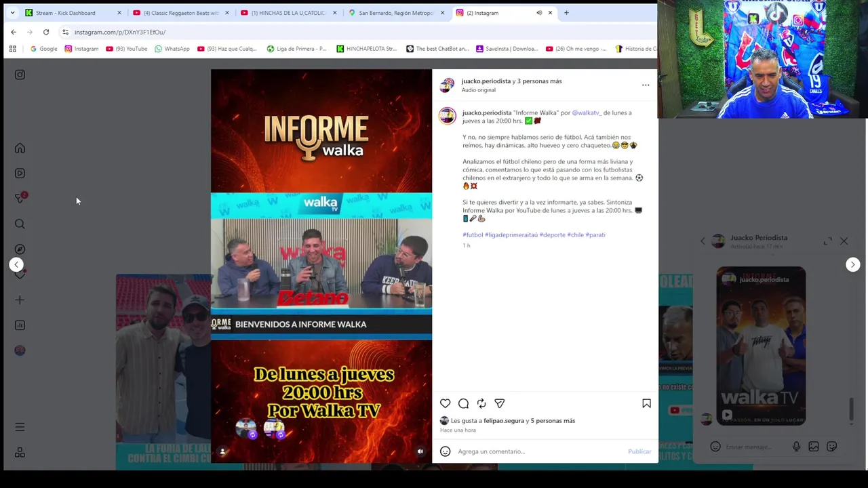The image size is (868, 488).
Task: Open SaveInsta bookmark
Action: pyautogui.click(x=507, y=49)
